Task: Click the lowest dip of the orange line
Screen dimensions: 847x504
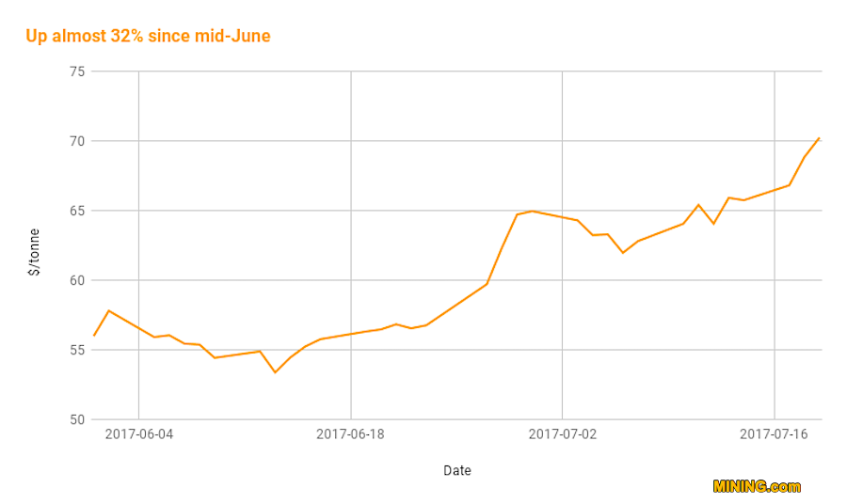Action: (x=275, y=372)
